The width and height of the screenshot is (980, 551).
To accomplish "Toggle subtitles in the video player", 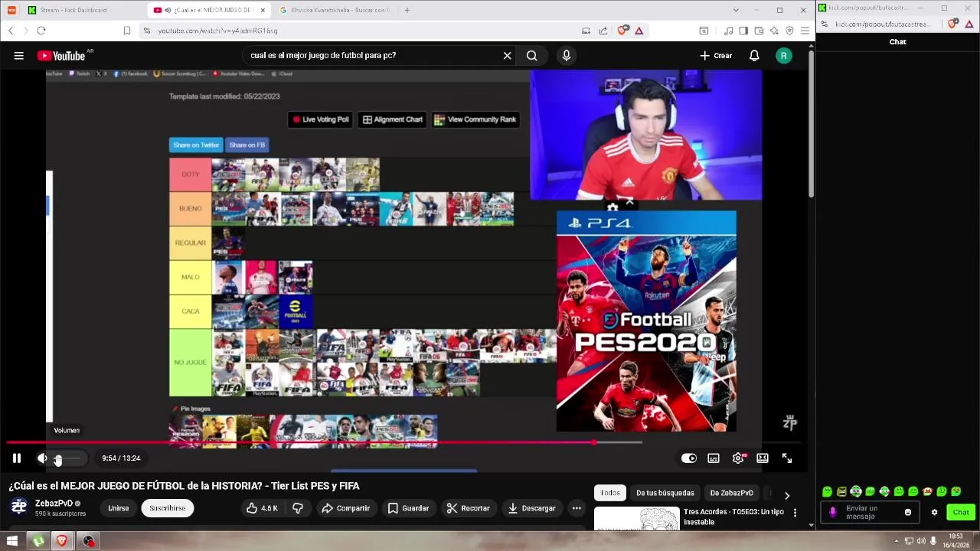I will (x=714, y=458).
